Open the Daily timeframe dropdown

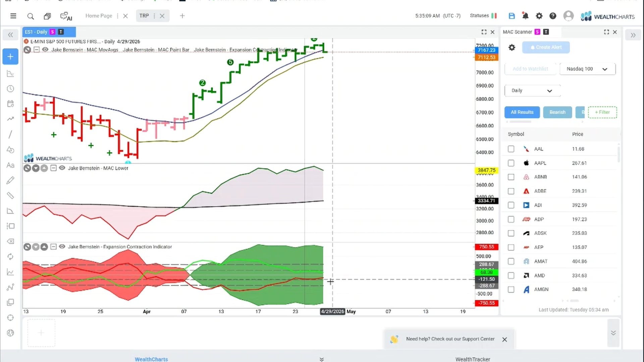pos(532,90)
